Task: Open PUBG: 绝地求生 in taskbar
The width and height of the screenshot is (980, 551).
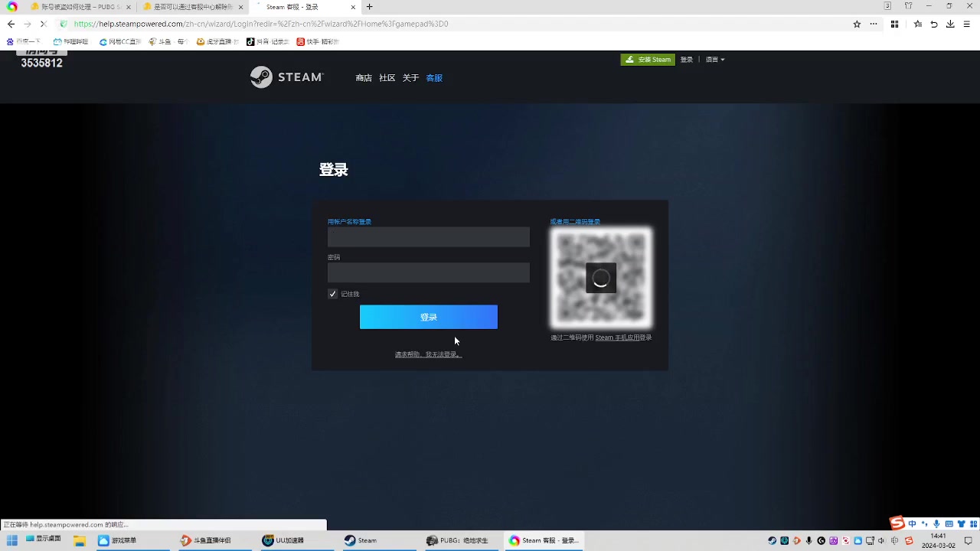Action: click(x=460, y=540)
